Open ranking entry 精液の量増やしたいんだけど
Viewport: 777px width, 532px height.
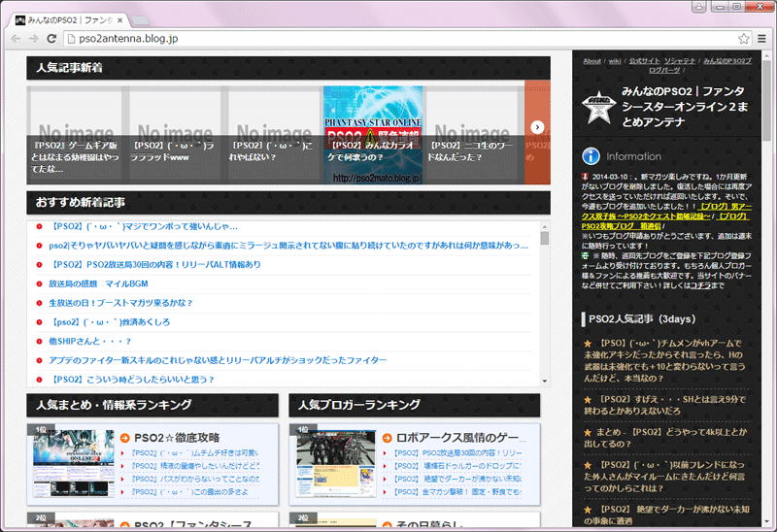click(195, 466)
